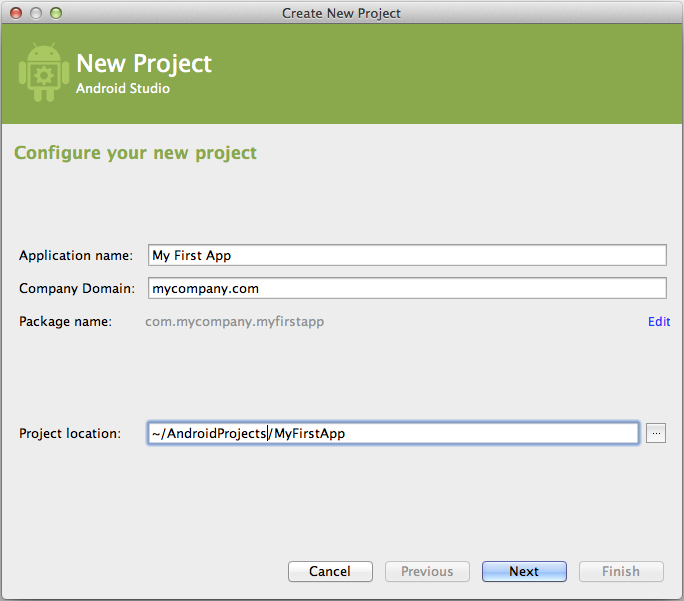Image resolution: width=684 pixels, height=601 pixels.
Task: Click the "Company Domain:" label
Action: point(77,288)
